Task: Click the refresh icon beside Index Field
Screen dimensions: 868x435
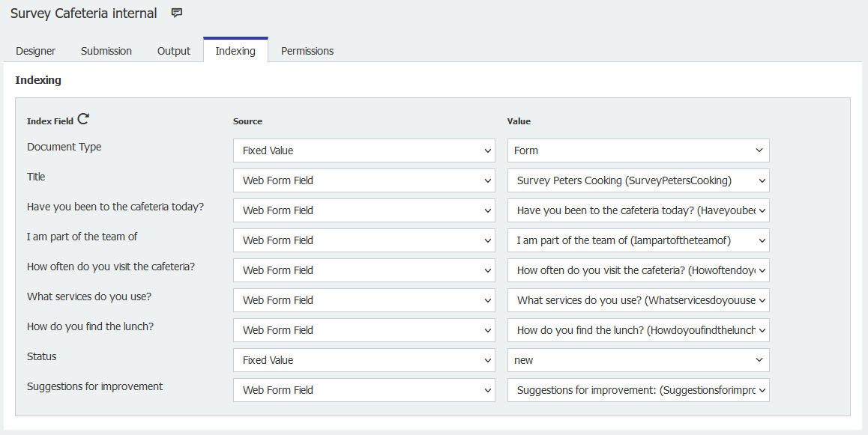Action: point(82,118)
